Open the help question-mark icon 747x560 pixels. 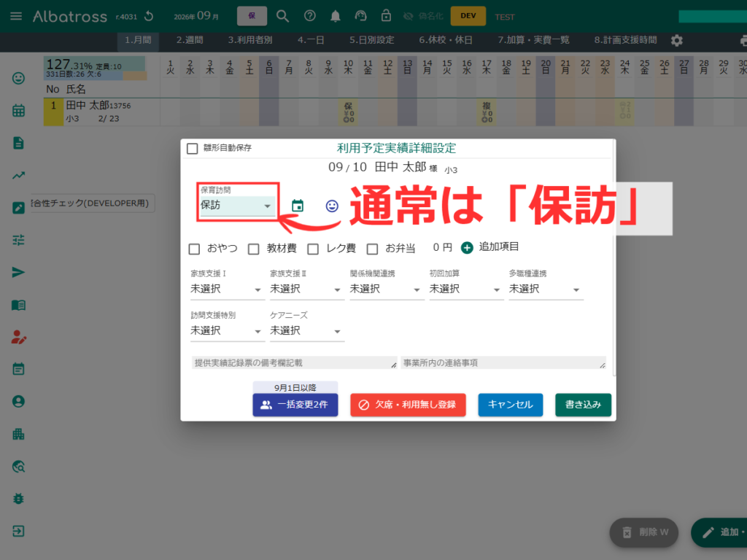coord(309,16)
